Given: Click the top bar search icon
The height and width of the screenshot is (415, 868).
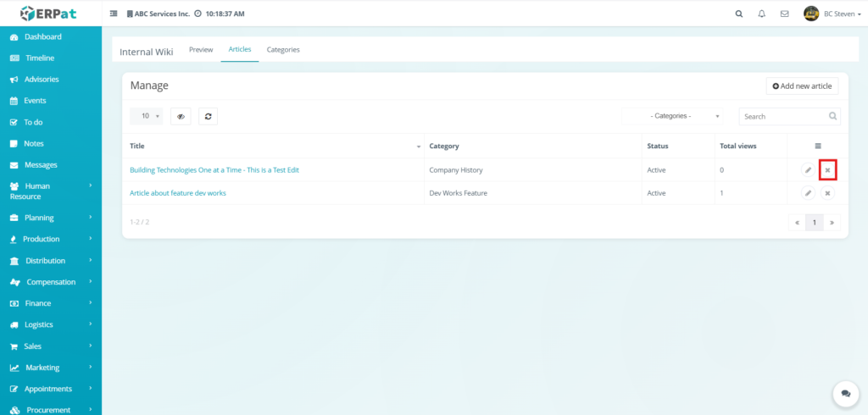Looking at the screenshot, I should point(738,14).
